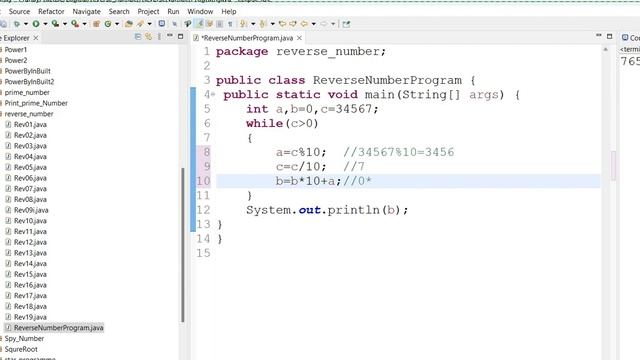Open the Run button dropdown arrow
Screen dimensions: 640x360
point(45,24)
